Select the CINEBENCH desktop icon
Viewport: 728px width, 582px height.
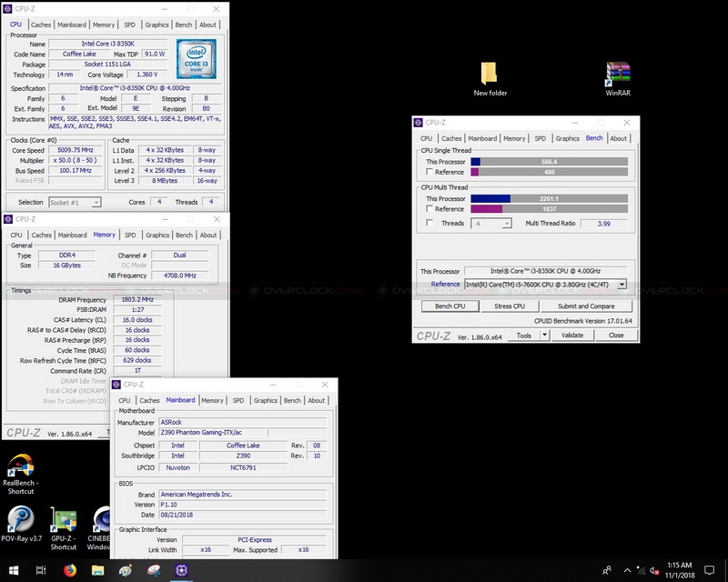[99, 528]
